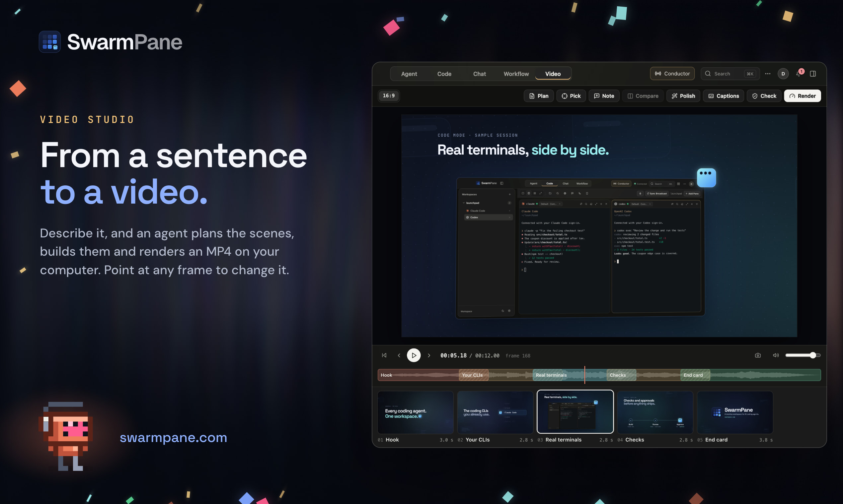Switch to the Workflow tab
843x504 pixels.
tap(516, 74)
